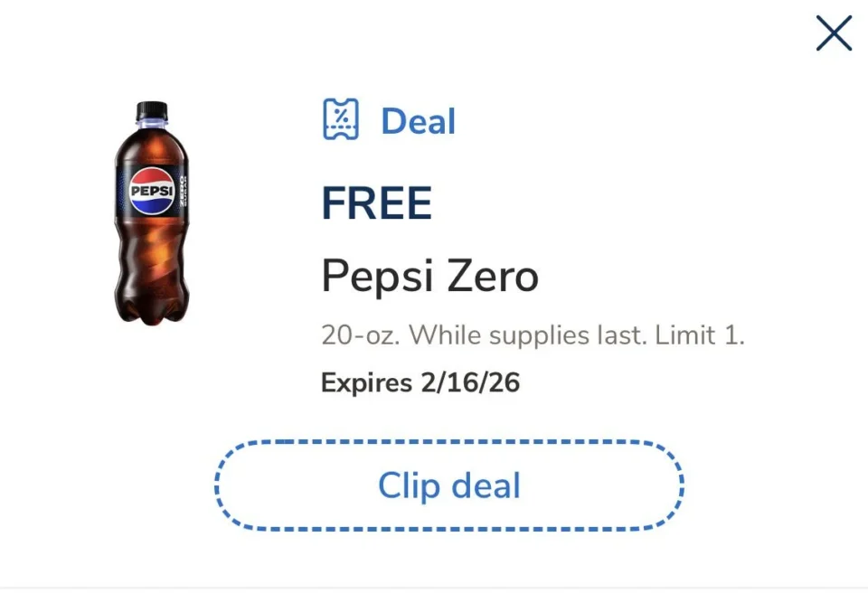Click the dashed left edge of Clip deal

tap(218, 485)
